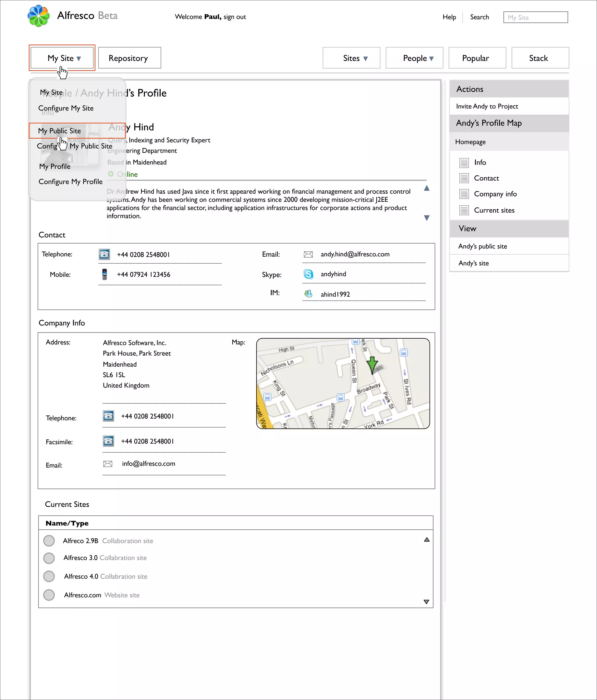Choose My Site in the dropdown menu
The width and height of the screenshot is (597, 700).
(51, 92)
